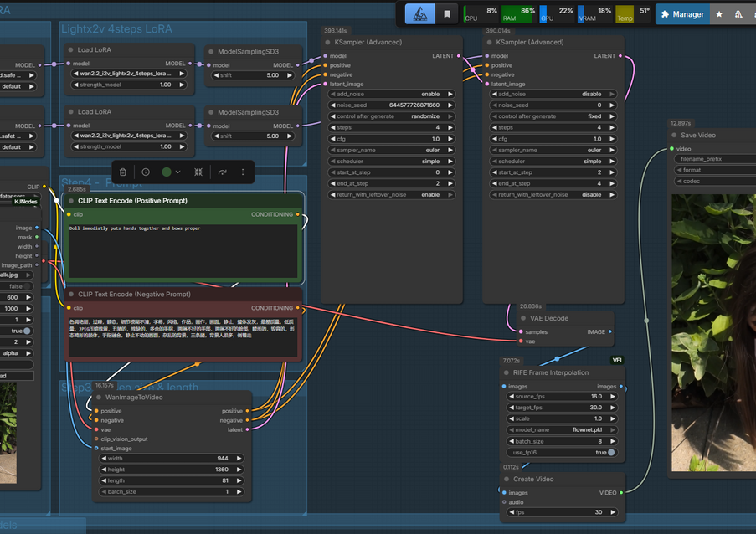
Task: Open scheduler simple dropdown in the 390.014s KSampler
Action: point(553,162)
